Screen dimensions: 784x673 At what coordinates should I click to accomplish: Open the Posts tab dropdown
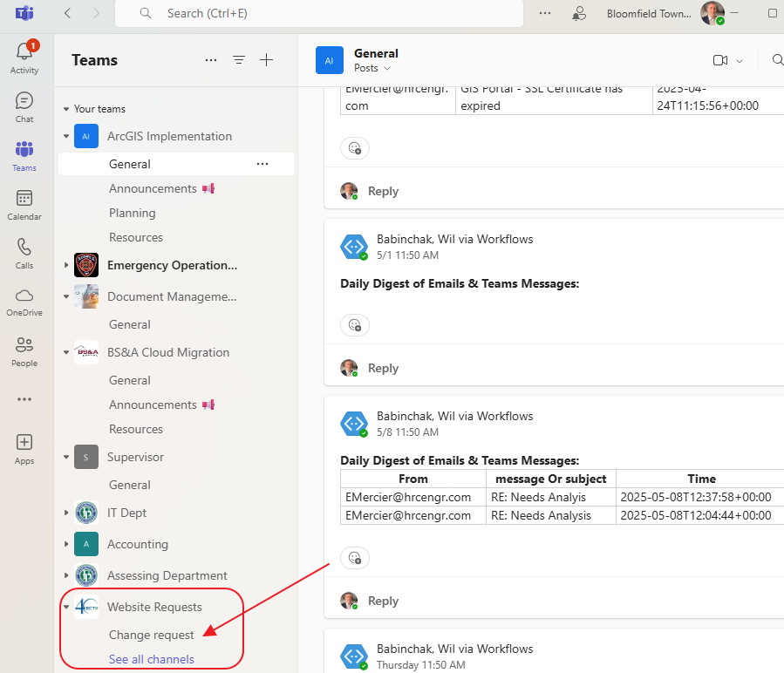coord(372,68)
